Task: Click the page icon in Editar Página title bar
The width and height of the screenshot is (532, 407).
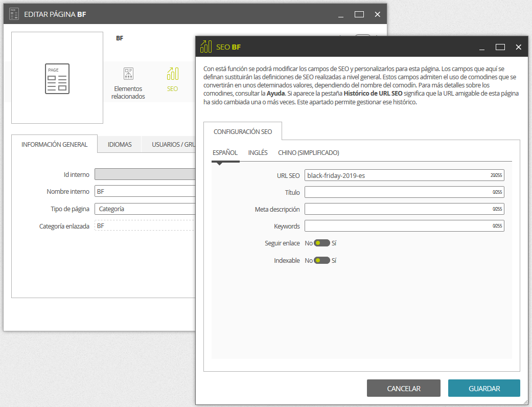Action: [14, 14]
